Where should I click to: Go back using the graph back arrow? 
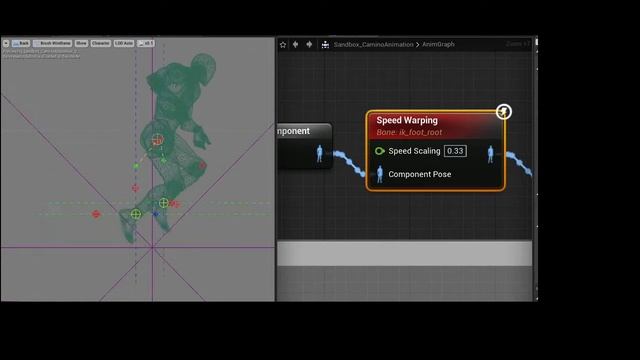pos(296,44)
